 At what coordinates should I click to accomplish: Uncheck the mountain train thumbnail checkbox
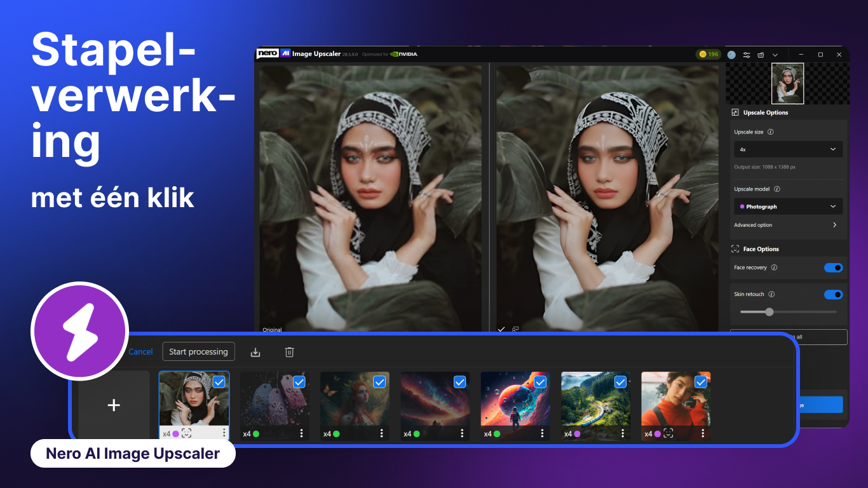pyautogui.click(x=621, y=382)
